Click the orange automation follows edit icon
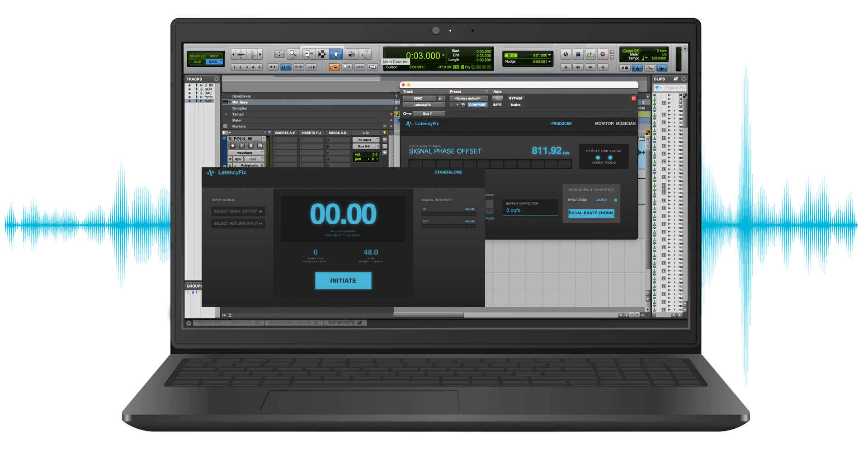 (x=334, y=67)
